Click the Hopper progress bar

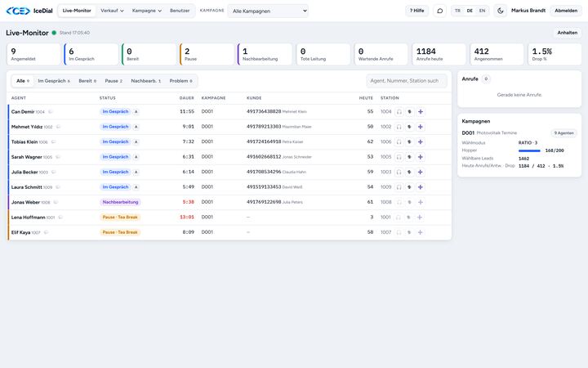(529, 150)
